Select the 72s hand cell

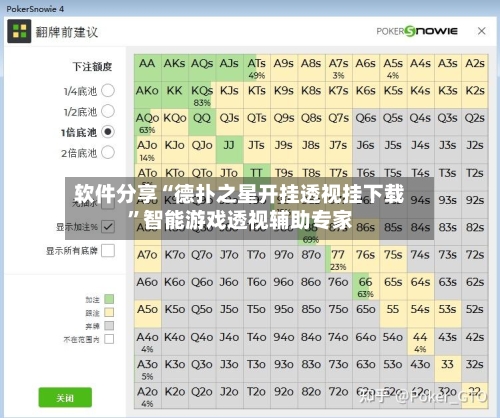[475, 259]
